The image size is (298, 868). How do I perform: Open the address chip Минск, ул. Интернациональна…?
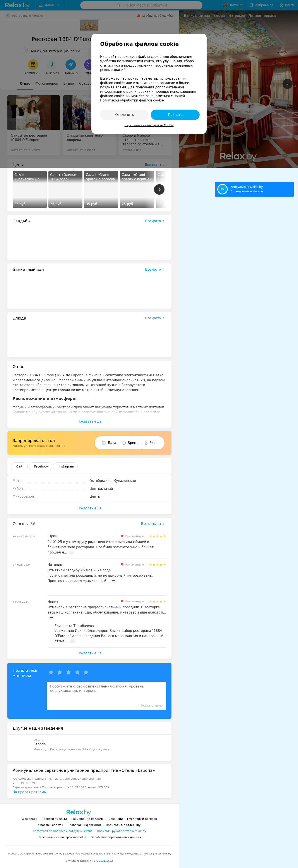[x=54, y=51]
